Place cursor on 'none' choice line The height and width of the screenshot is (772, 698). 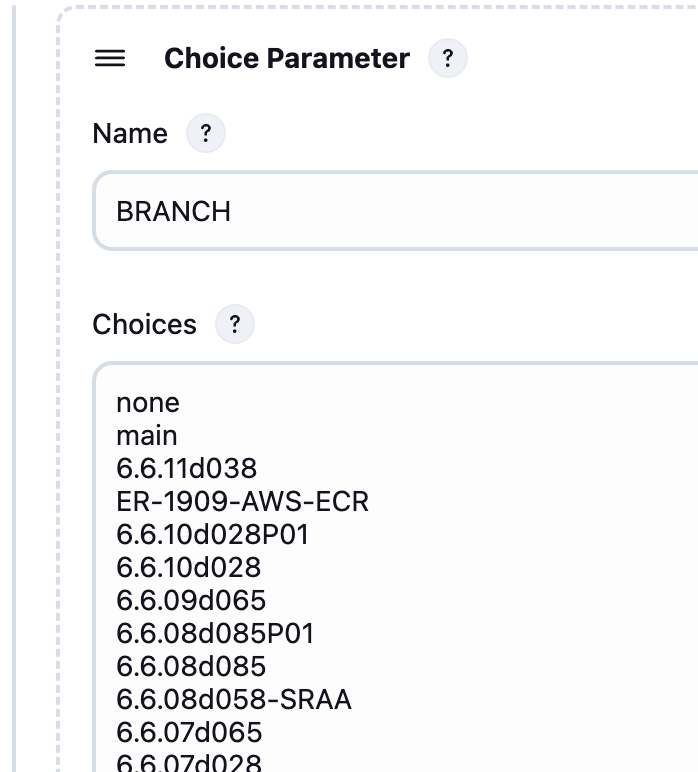point(148,403)
